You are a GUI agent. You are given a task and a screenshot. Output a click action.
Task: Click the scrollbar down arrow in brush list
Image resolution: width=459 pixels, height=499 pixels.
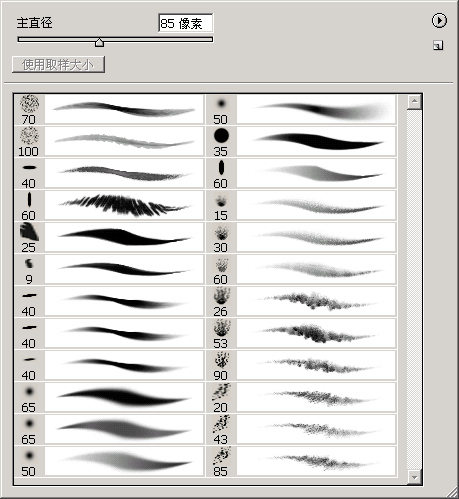point(414,477)
